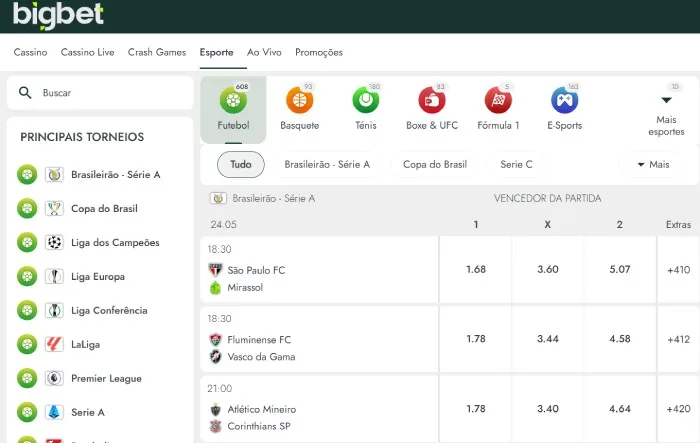Click Copa do Brasil trophy badge
700x443 pixels.
point(54,209)
